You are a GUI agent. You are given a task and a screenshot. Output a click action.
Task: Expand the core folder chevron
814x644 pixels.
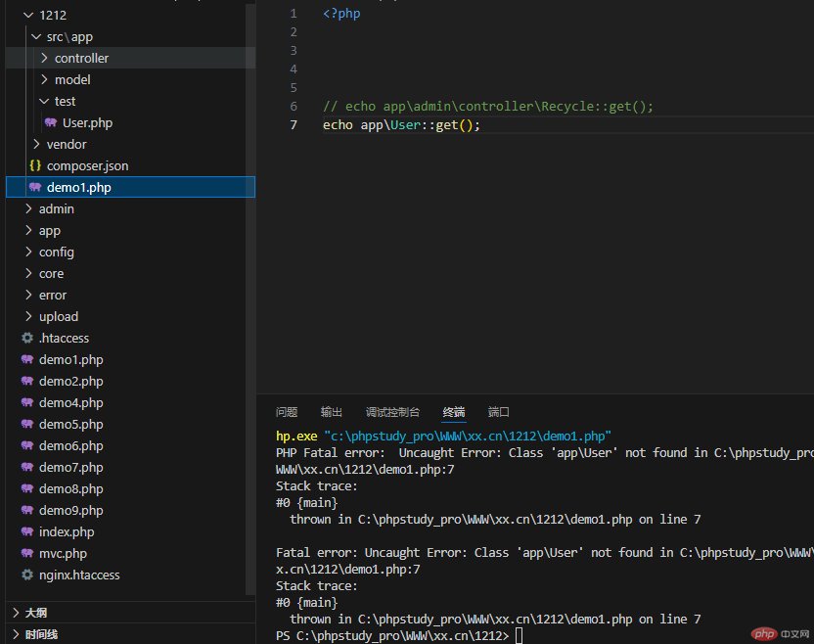pyautogui.click(x=28, y=273)
